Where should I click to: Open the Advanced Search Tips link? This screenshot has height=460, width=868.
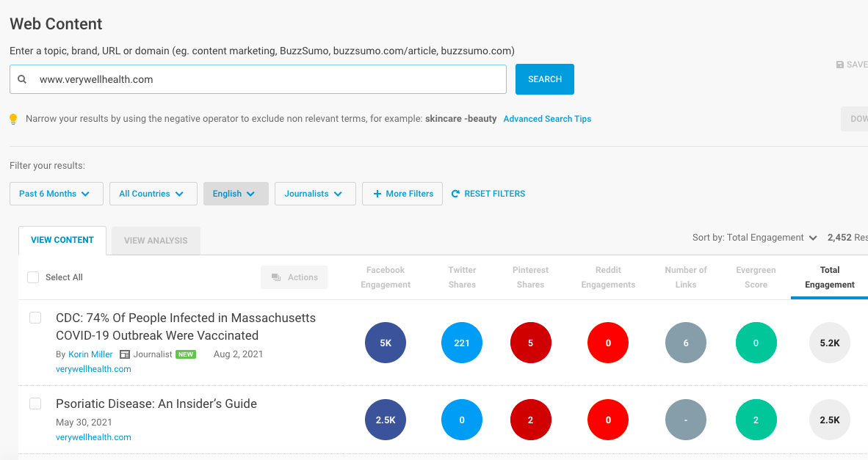click(547, 119)
